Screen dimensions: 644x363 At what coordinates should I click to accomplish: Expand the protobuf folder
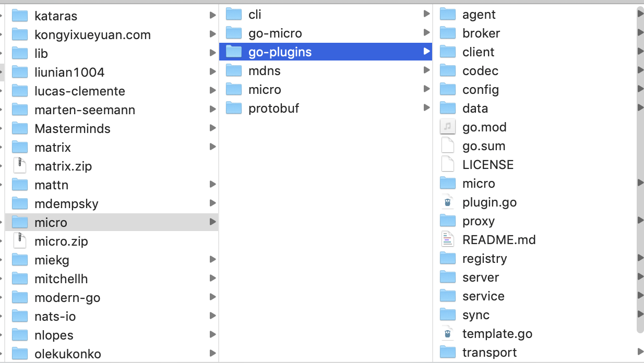427,108
